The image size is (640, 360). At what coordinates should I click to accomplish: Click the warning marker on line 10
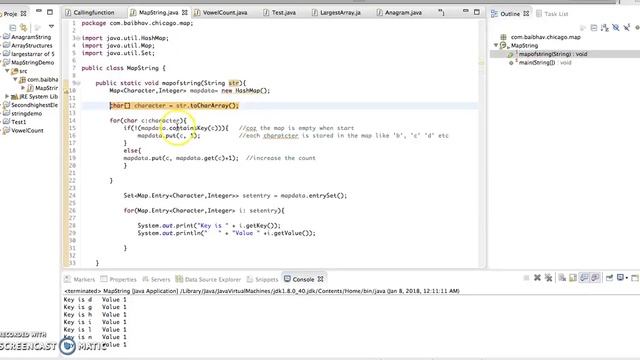(66, 91)
